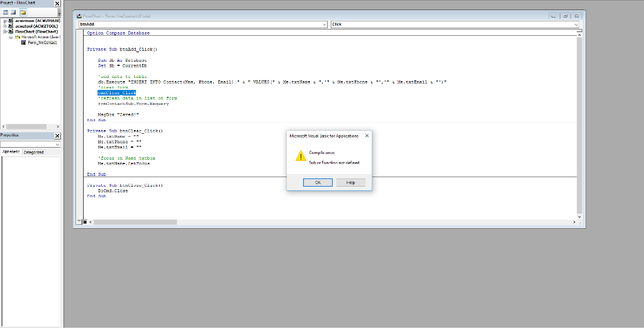Click ''focus on Name txtbox' comment
The image size is (644, 328).
(126, 158)
